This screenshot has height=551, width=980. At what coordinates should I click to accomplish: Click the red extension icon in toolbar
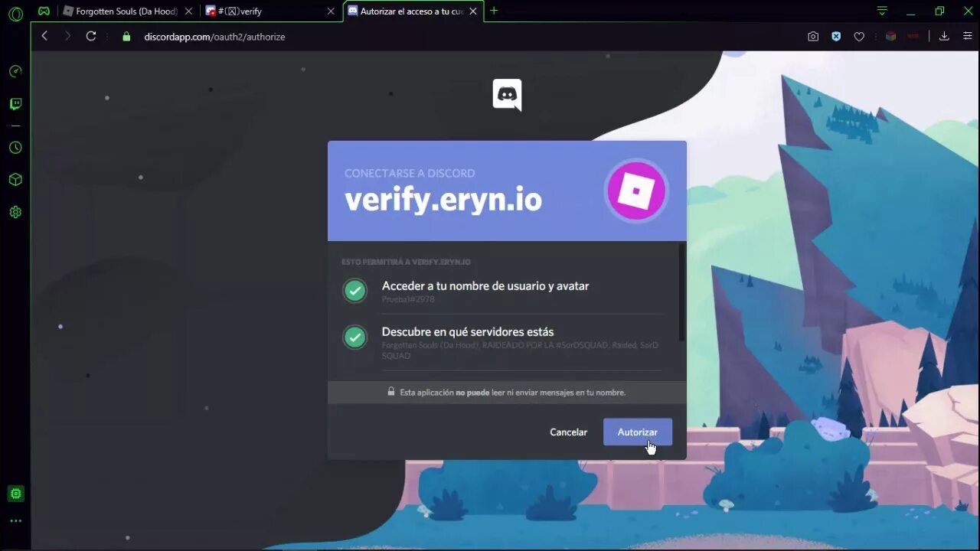tap(913, 36)
